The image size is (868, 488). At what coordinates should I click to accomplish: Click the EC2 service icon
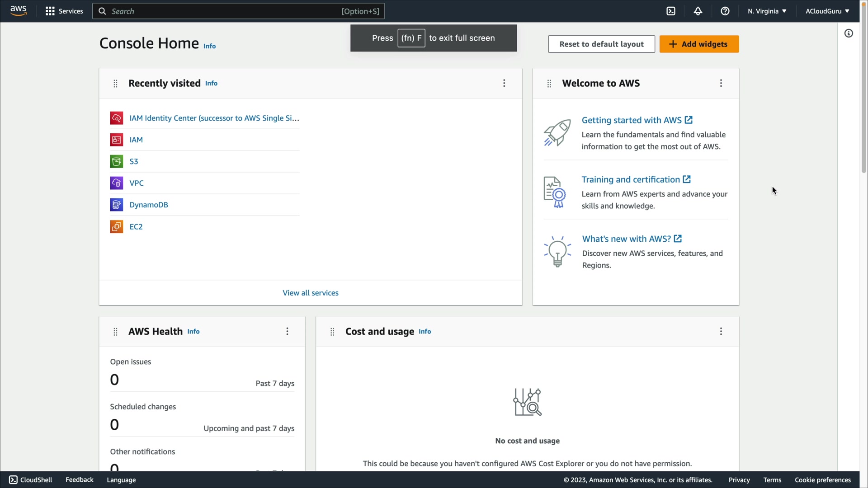pyautogui.click(x=116, y=226)
